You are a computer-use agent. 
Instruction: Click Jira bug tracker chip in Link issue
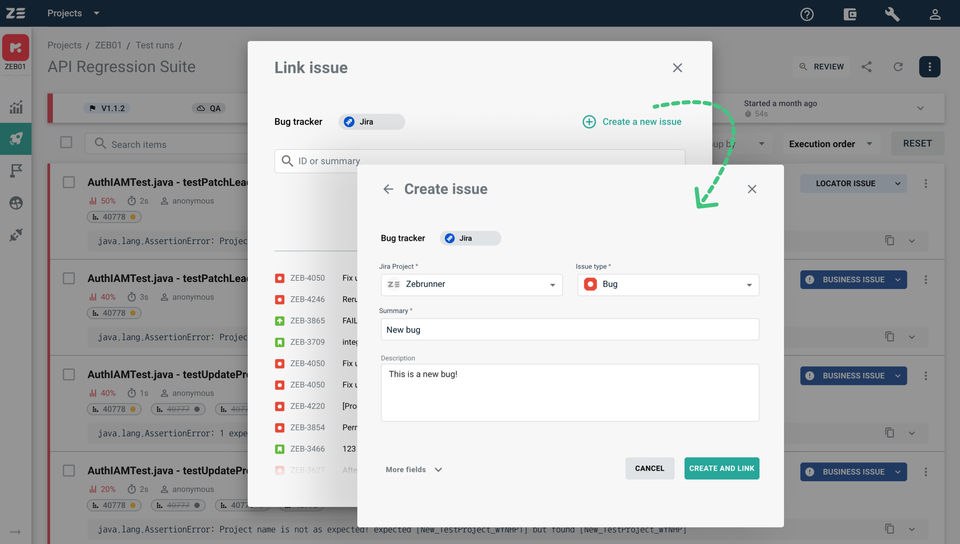pos(372,122)
